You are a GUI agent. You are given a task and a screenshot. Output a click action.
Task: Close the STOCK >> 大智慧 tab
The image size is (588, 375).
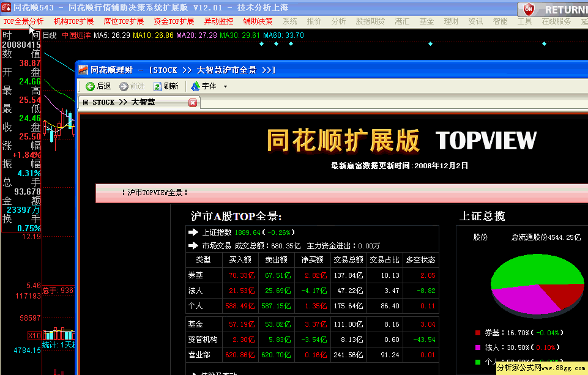(x=193, y=103)
